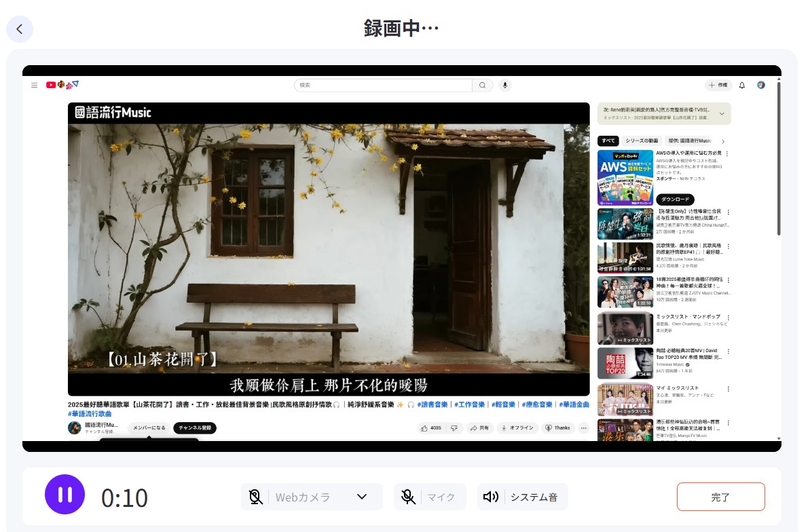Open the 陈楚生Only video thumbnail
810x532 pixels.
click(625, 224)
